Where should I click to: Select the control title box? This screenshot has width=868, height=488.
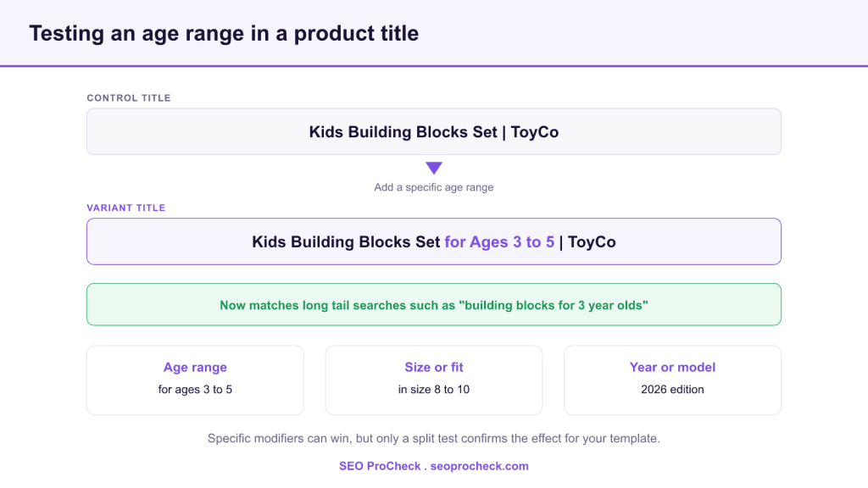tap(434, 131)
